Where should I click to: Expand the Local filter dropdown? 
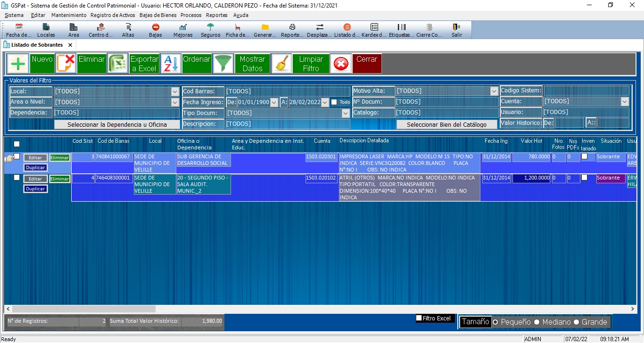coord(175,91)
